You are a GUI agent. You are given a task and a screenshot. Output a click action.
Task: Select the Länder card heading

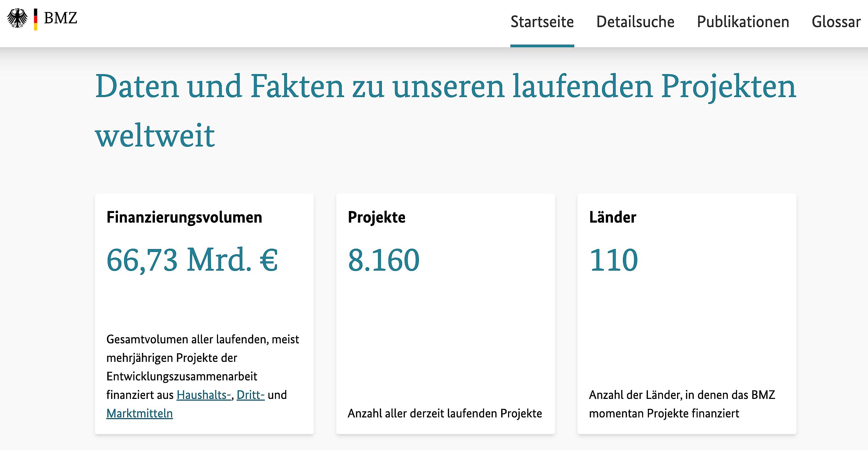613,217
